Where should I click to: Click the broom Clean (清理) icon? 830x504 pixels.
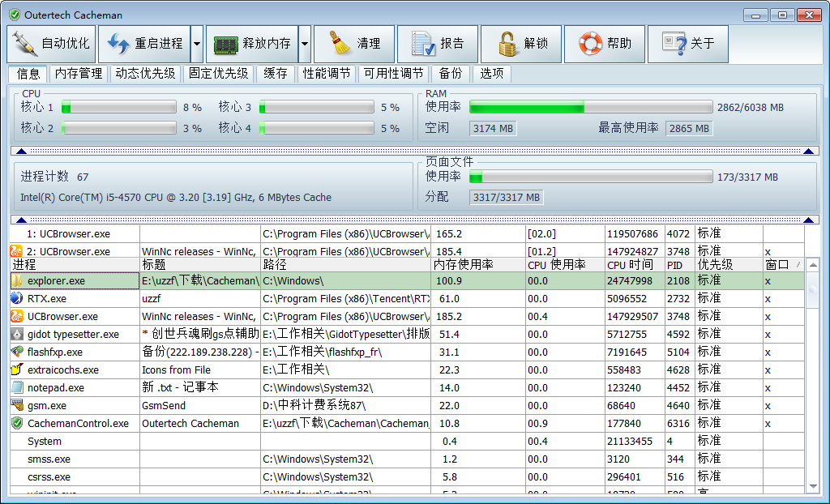coord(340,44)
